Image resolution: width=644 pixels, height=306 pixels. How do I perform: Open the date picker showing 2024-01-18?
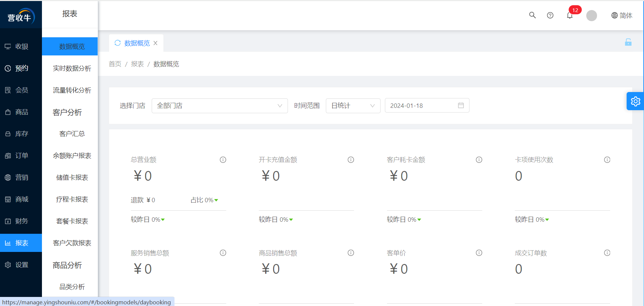click(x=427, y=106)
